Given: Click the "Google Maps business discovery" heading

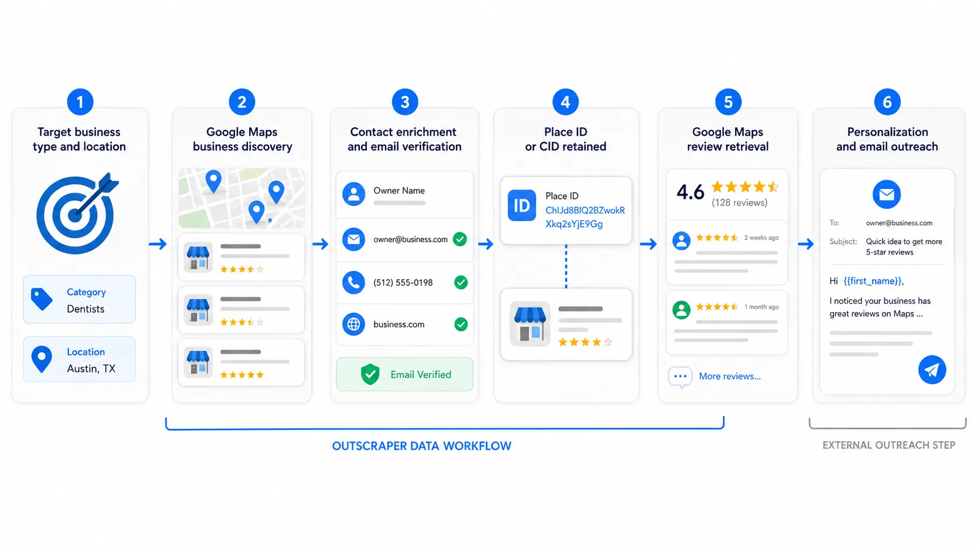Looking at the screenshot, I should [x=242, y=139].
